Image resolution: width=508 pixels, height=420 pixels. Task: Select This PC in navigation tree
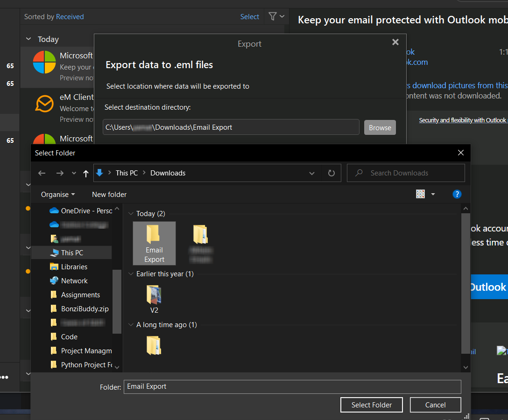[71, 252]
